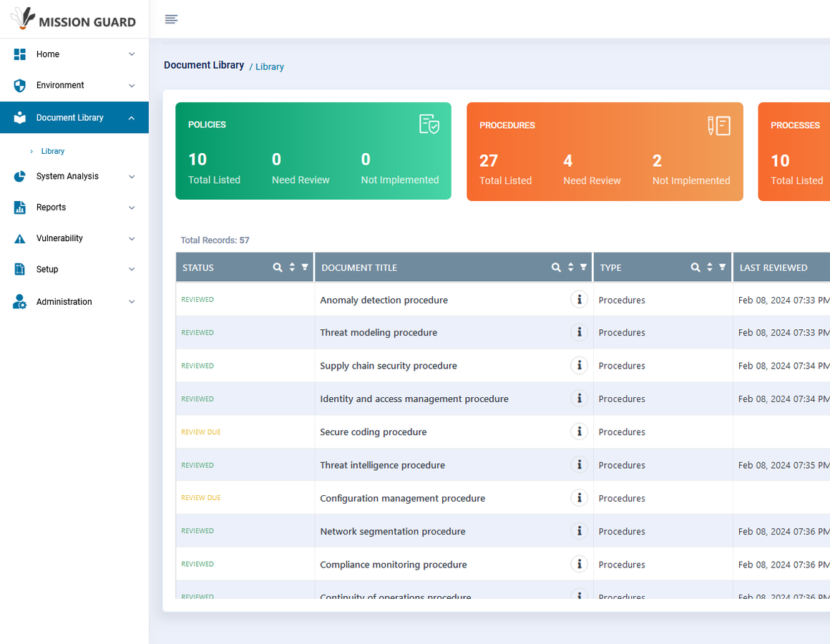Image resolution: width=830 pixels, height=644 pixels.
Task: Open info for Threat intelligence procedure
Action: coord(579,464)
